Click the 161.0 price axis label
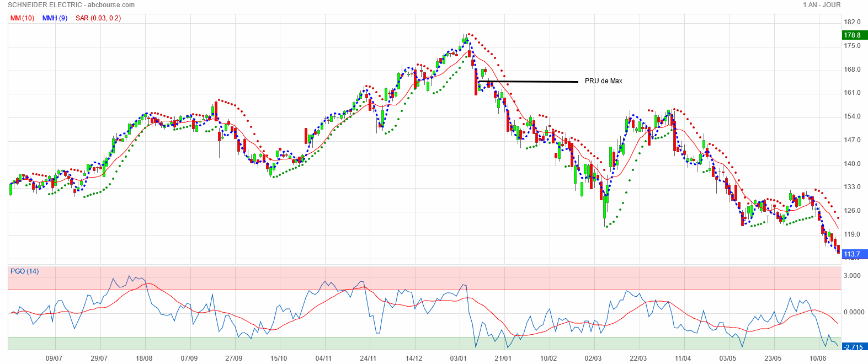This screenshot has height=364, width=868. click(x=853, y=93)
